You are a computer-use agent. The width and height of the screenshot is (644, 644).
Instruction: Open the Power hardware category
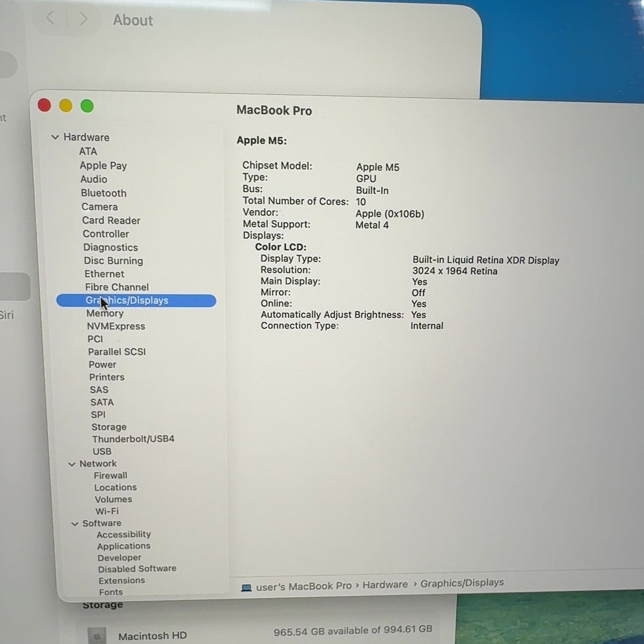pyautogui.click(x=103, y=365)
